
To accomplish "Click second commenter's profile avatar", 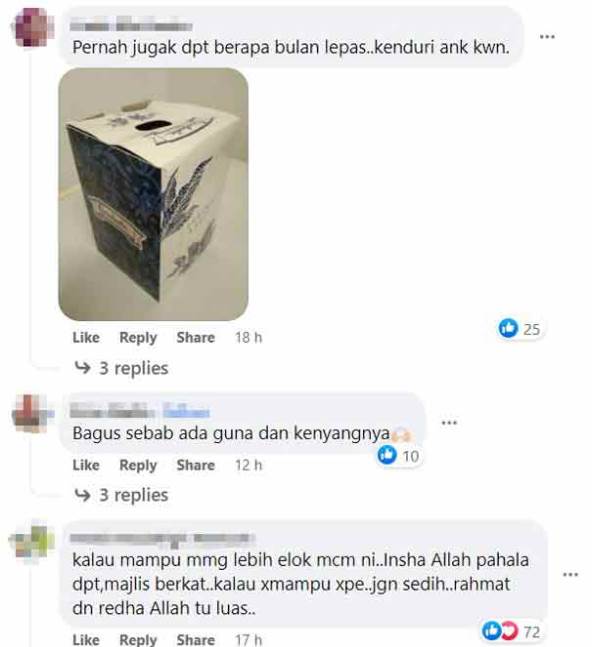I will pos(33,413).
